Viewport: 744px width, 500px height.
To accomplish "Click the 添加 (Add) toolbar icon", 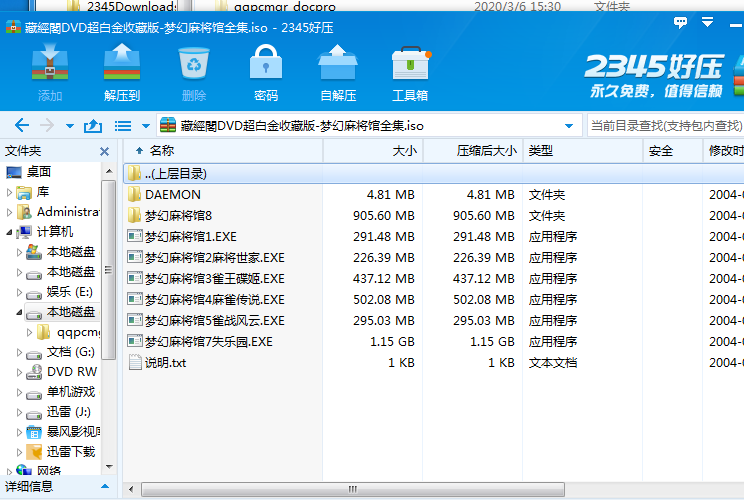I will (x=50, y=62).
